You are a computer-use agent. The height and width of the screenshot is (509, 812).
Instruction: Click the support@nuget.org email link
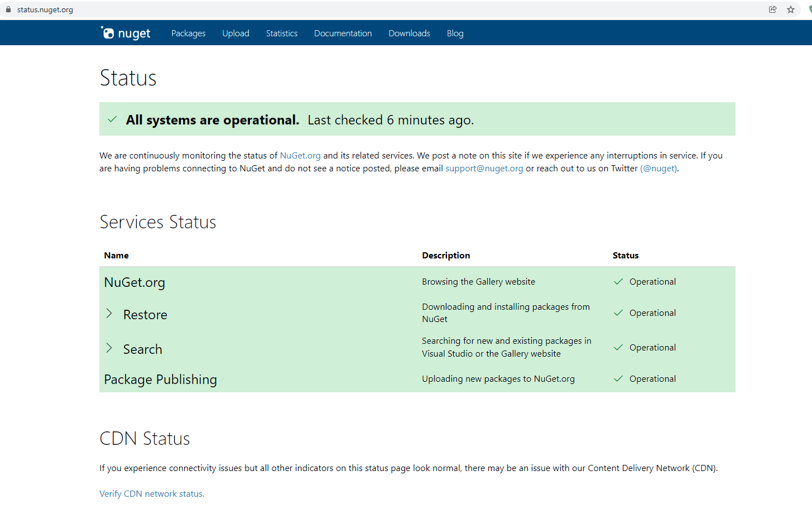click(483, 168)
